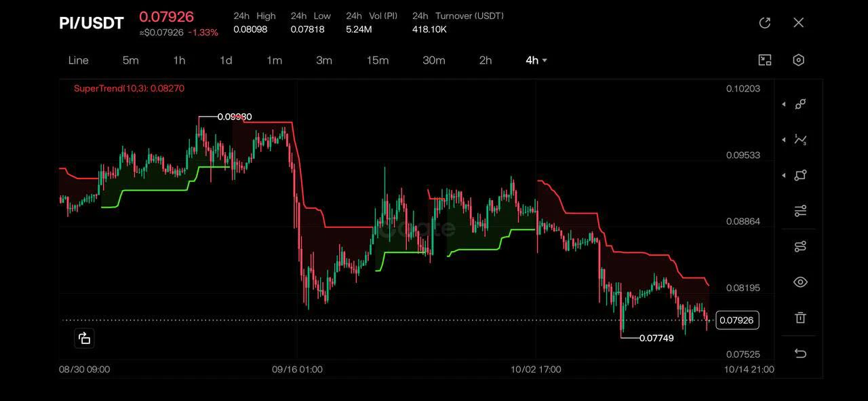
Task: Open chart settings hexagon icon
Action: 799,60
